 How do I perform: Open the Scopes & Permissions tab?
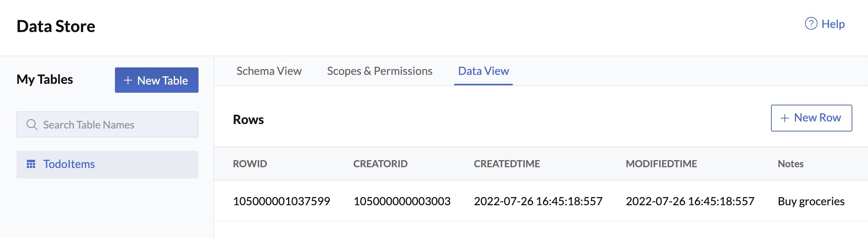pos(380,71)
